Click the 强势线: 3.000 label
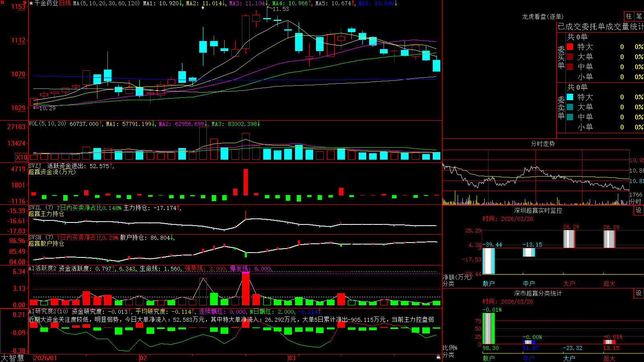The height and width of the screenshot is (362, 644). pyautogui.click(x=206, y=269)
